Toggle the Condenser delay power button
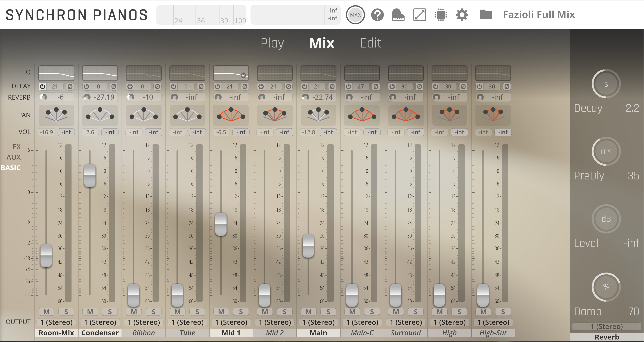Screen dimensions: 644x342 click(x=86, y=86)
